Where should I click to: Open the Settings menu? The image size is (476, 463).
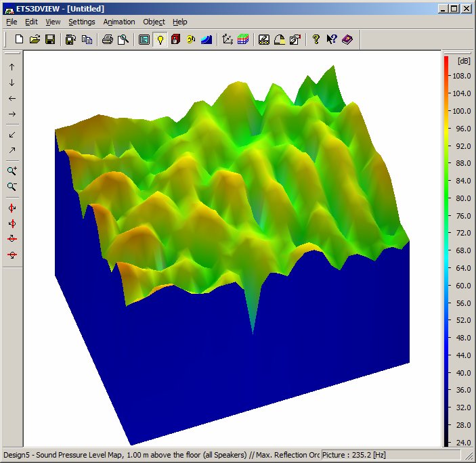[82, 22]
